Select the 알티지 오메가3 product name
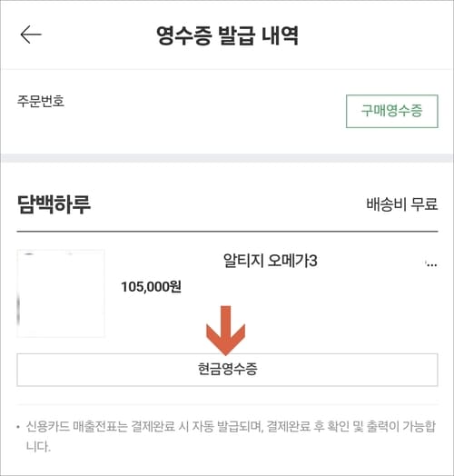This screenshot has width=454, height=476. click(270, 261)
